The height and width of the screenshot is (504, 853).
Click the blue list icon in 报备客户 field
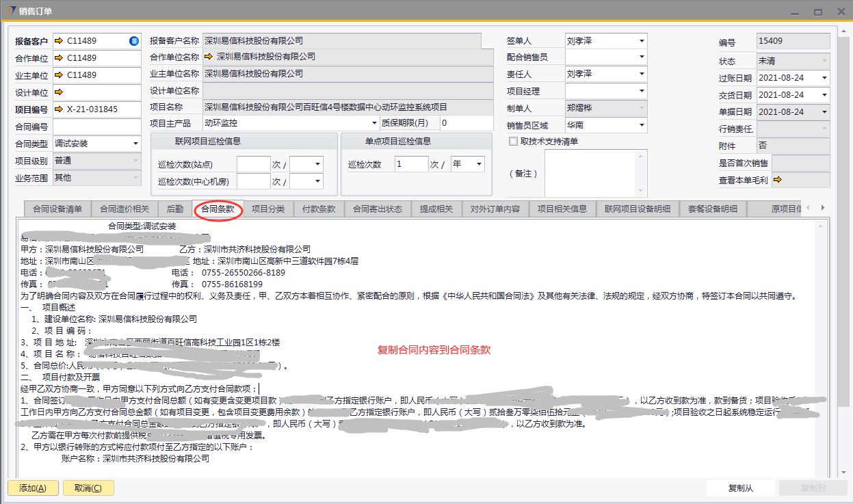134,41
